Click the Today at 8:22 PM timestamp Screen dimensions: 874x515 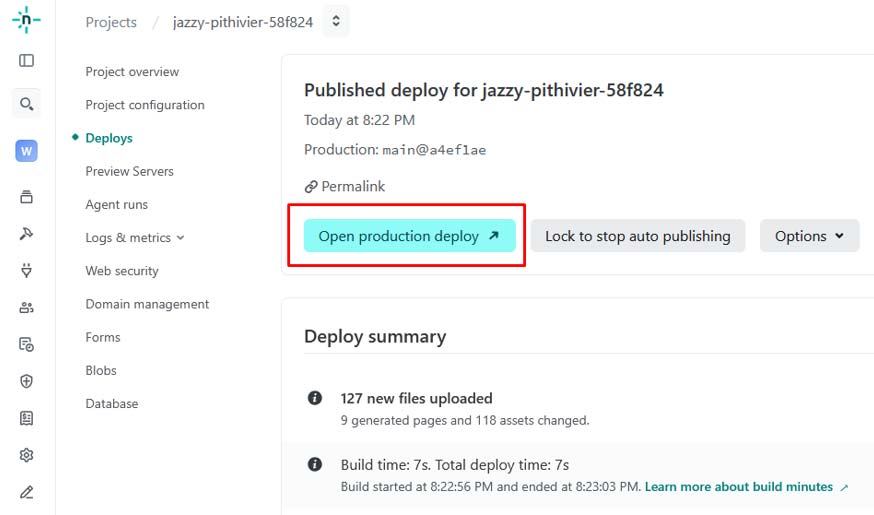point(360,120)
